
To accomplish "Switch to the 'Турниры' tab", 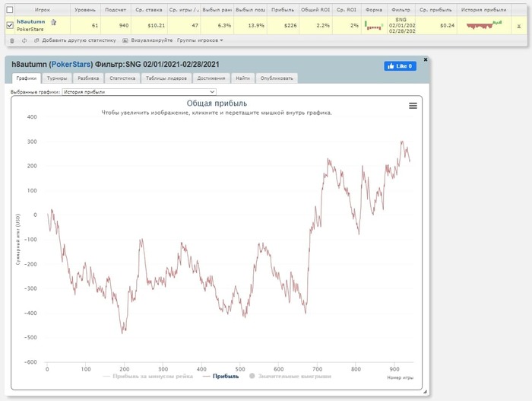I will click(57, 78).
